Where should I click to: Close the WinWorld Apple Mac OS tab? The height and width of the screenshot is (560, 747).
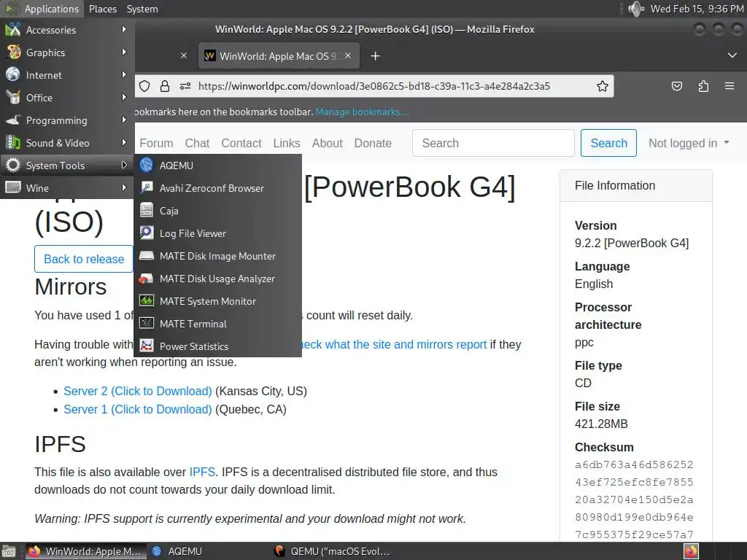coord(348,55)
